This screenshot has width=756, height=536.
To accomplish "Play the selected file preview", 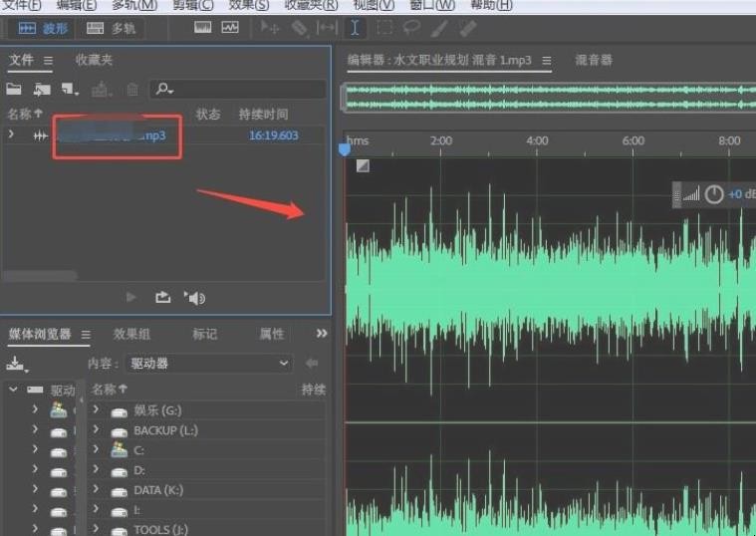I will pos(130,297).
